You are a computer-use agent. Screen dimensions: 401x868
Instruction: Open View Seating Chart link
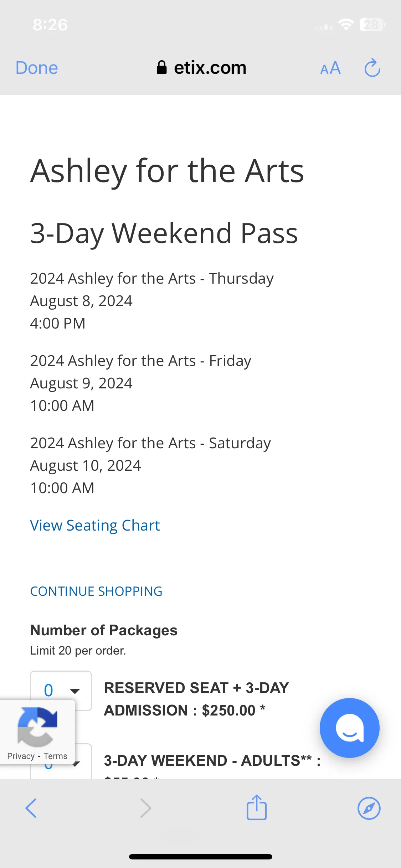(x=95, y=526)
